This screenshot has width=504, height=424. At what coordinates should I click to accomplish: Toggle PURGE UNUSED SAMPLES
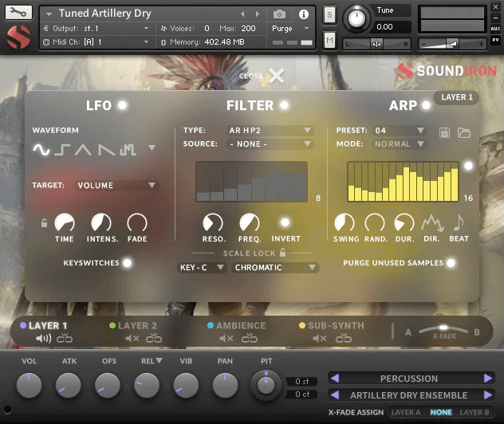point(451,263)
